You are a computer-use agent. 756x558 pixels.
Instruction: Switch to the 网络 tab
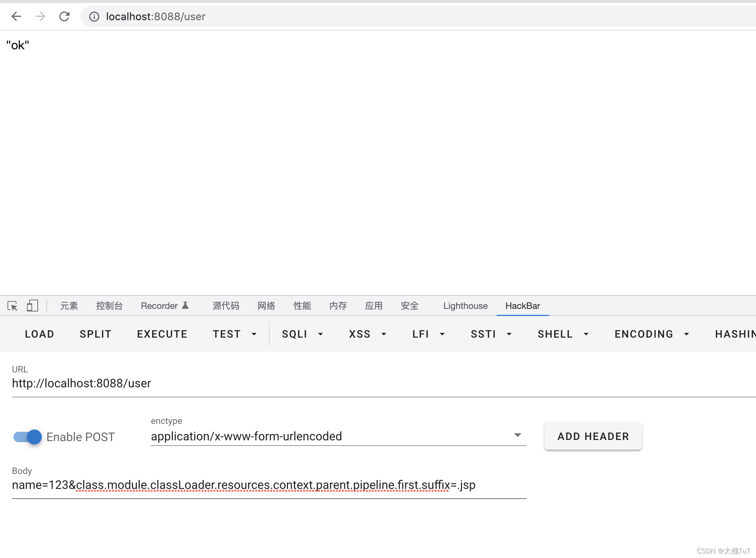[x=266, y=306]
